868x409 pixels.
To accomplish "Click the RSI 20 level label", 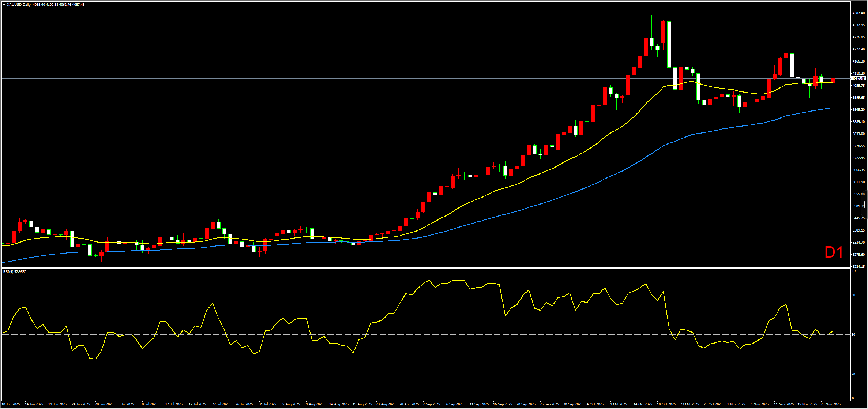I will [853, 374].
